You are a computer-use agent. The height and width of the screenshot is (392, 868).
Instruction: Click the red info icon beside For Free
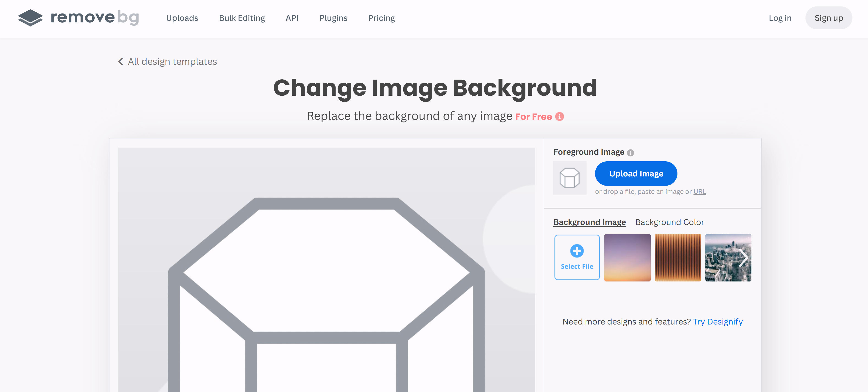pos(559,116)
